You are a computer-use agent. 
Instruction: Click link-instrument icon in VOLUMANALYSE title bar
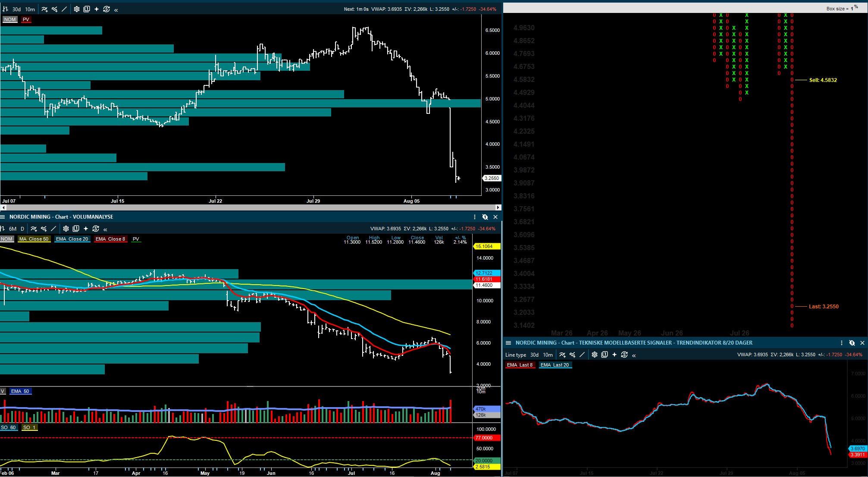(485, 217)
